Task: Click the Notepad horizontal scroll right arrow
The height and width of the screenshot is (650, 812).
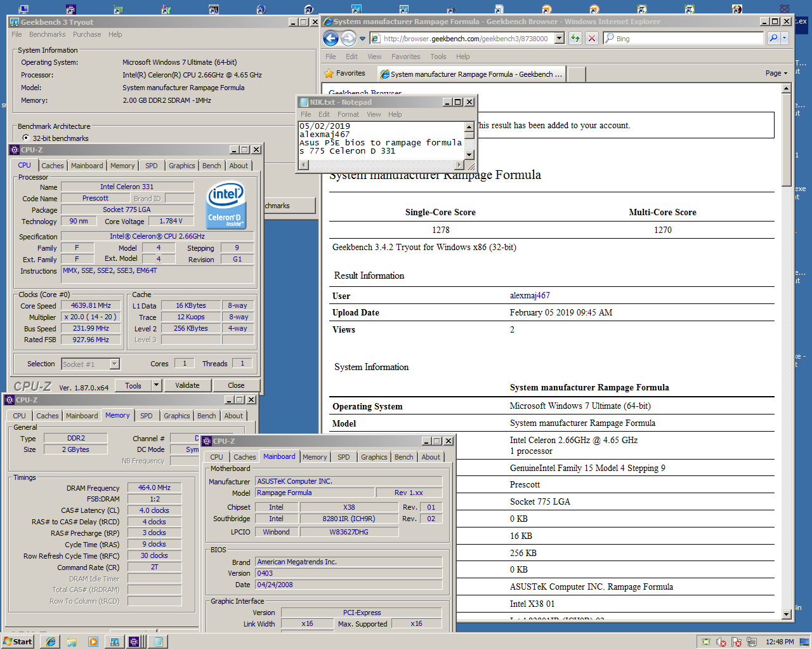Action: coord(459,165)
